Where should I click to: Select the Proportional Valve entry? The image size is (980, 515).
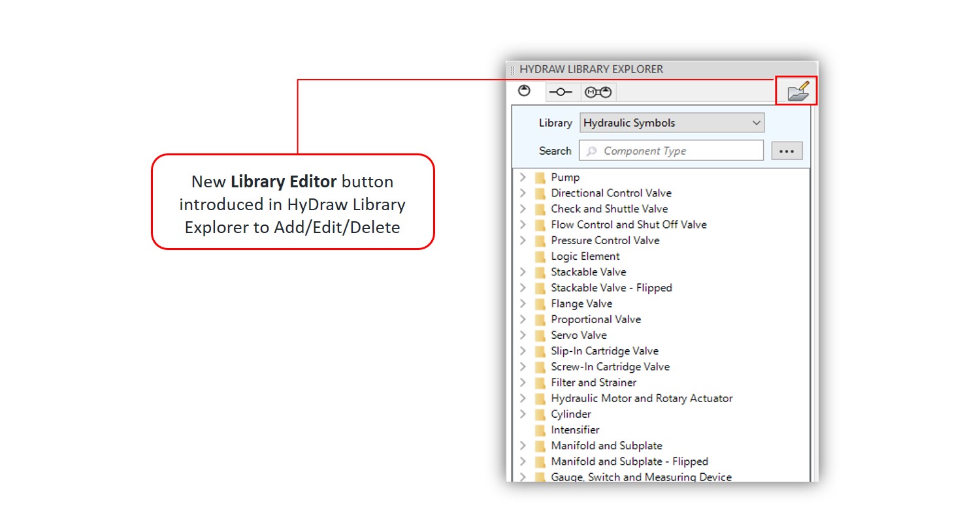click(596, 319)
